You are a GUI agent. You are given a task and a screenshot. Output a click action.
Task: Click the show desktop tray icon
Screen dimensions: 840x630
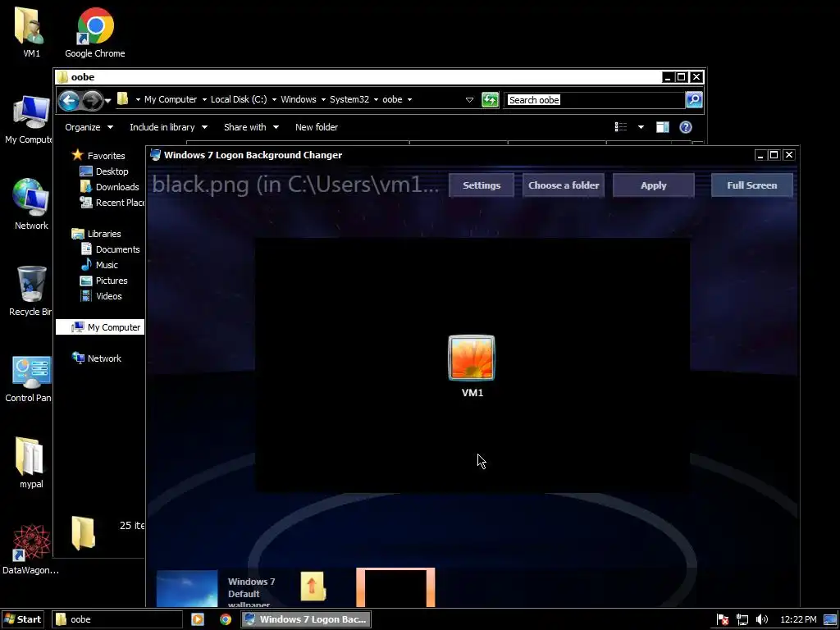coord(830,620)
